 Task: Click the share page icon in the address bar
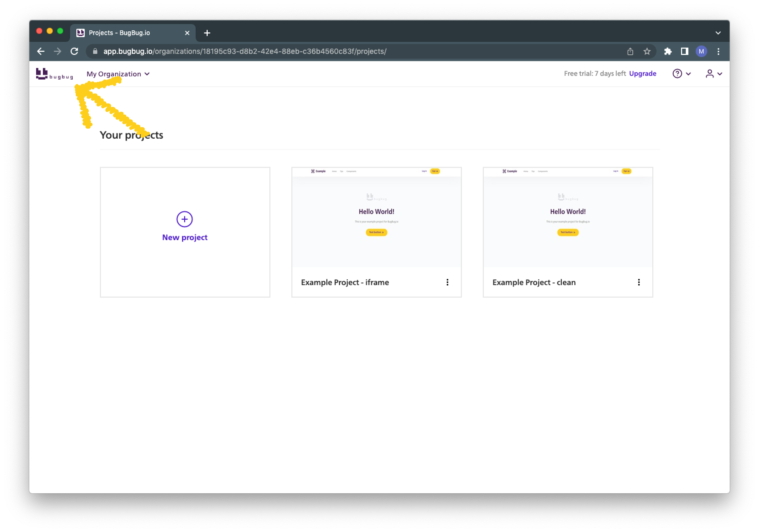click(630, 51)
